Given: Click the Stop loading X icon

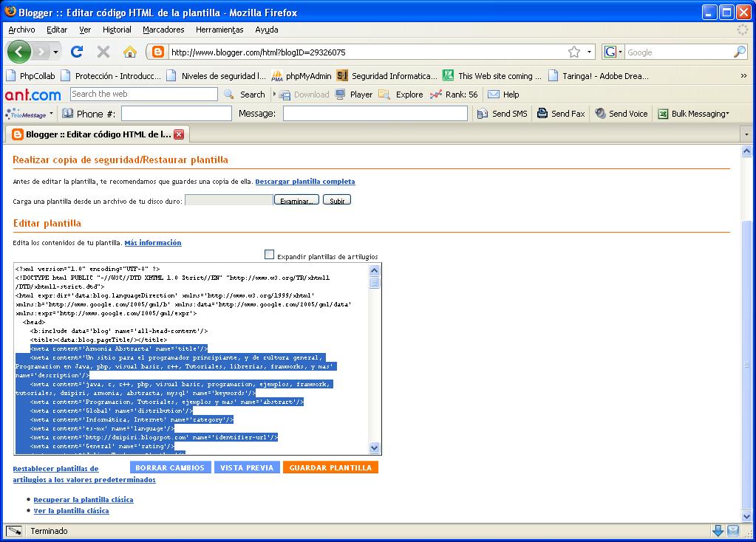Looking at the screenshot, I should point(103,52).
